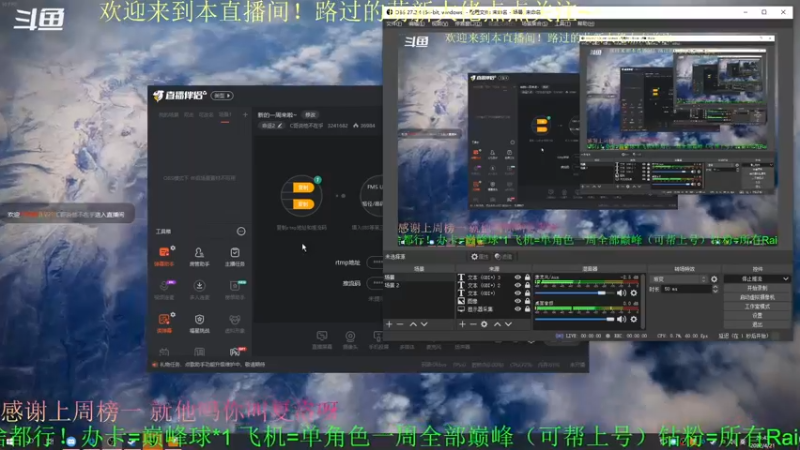This screenshot has height=450, width=800.
Task: Open the Help menu in OBS
Action: coord(586,23)
